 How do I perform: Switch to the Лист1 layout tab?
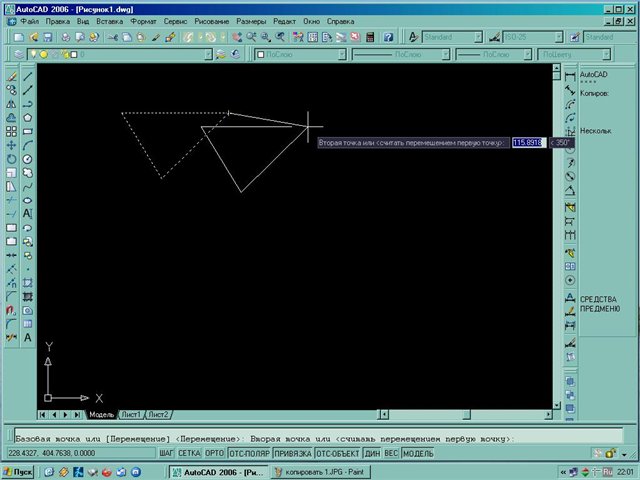[x=131, y=414]
